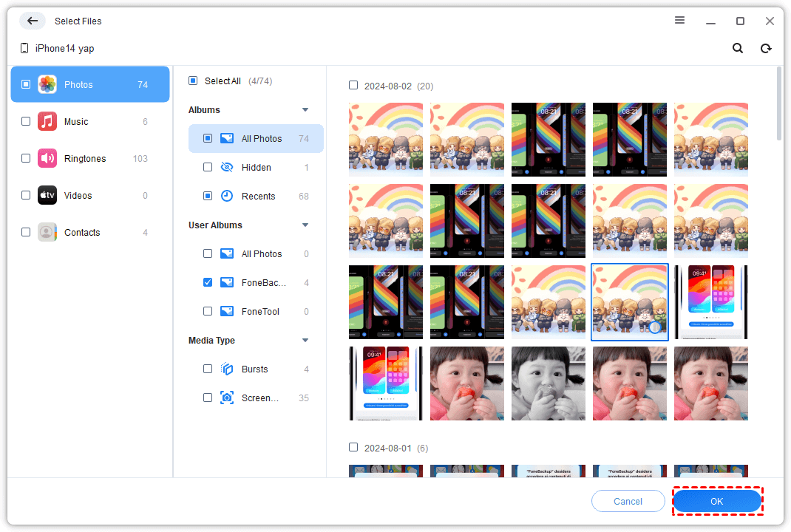The height and width of the screenshot is (532, 791).
Task: Click the Bursts media icon
Action: (227, 369)
